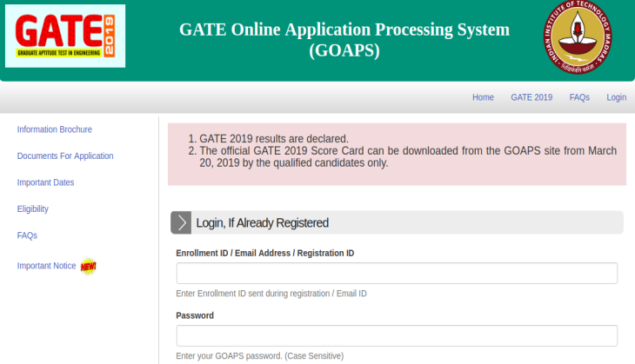This screenshot has height=364, width=635.
Task: Open the Login menu item
Action: tap(617, 97)
